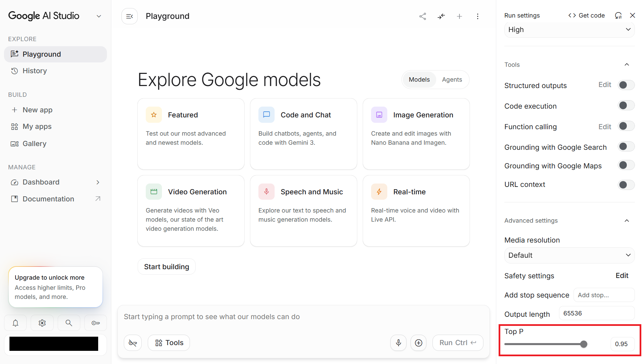Image resolution: width=643 pixels, height=364 pixels.
Task: Click the Output length field 65536
Action: click(597, 313)
